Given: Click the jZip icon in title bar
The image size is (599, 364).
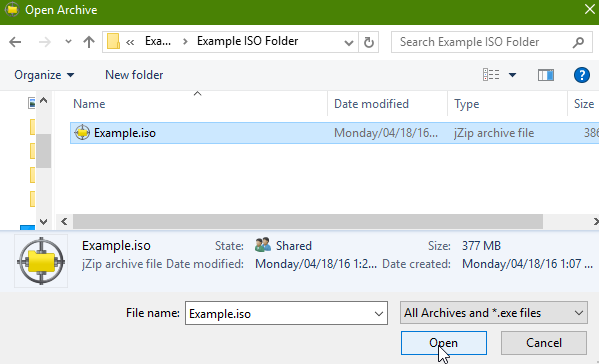Looking at the screenshot, I should point(12,9).
